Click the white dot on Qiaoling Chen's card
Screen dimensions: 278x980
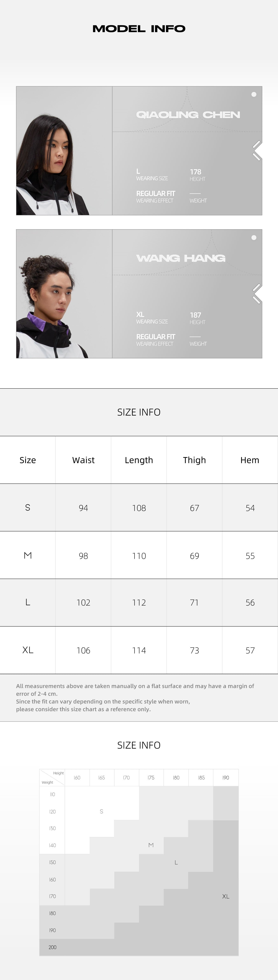(254, 94)
